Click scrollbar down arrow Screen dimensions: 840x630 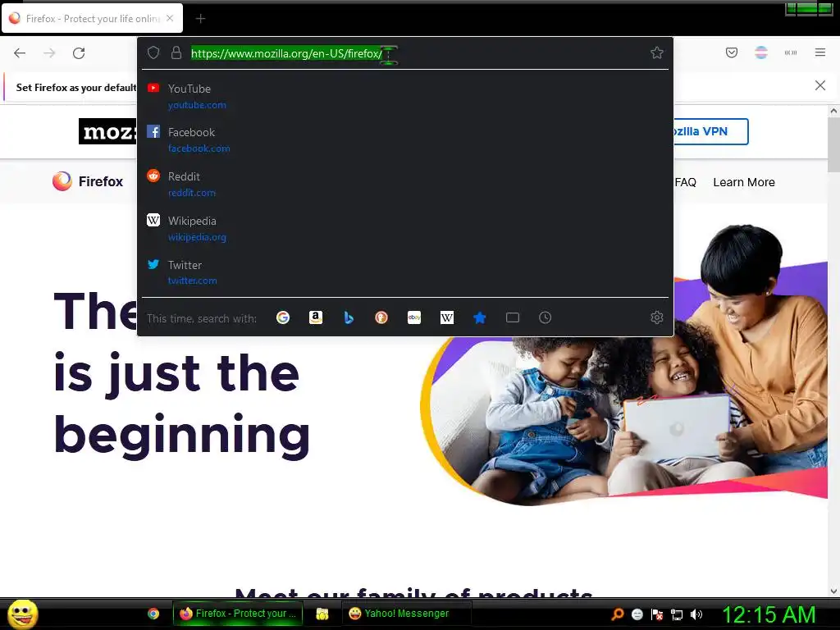pos(833,591)
